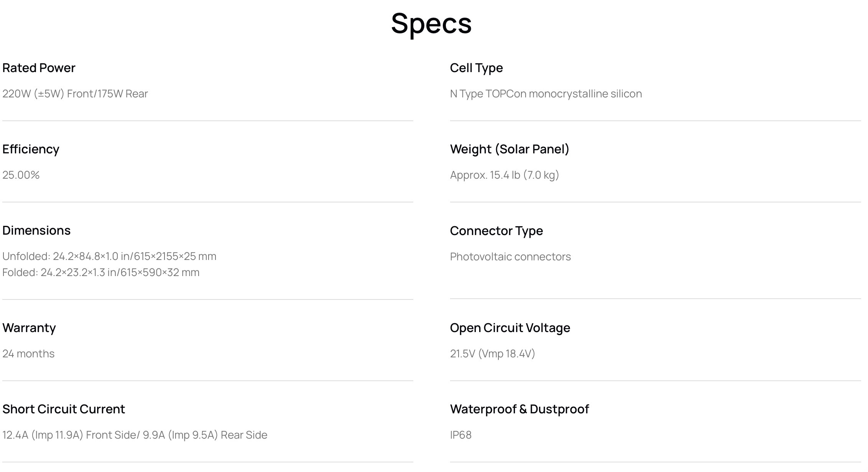
Task: Click the Specs page heading
Action: (431, 24)
